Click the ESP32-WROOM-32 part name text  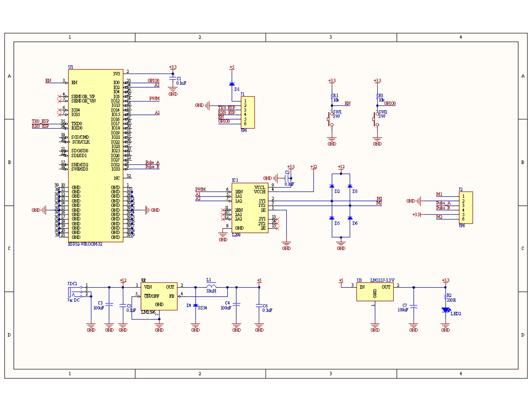pyautogui.click(x=85, y=244)
